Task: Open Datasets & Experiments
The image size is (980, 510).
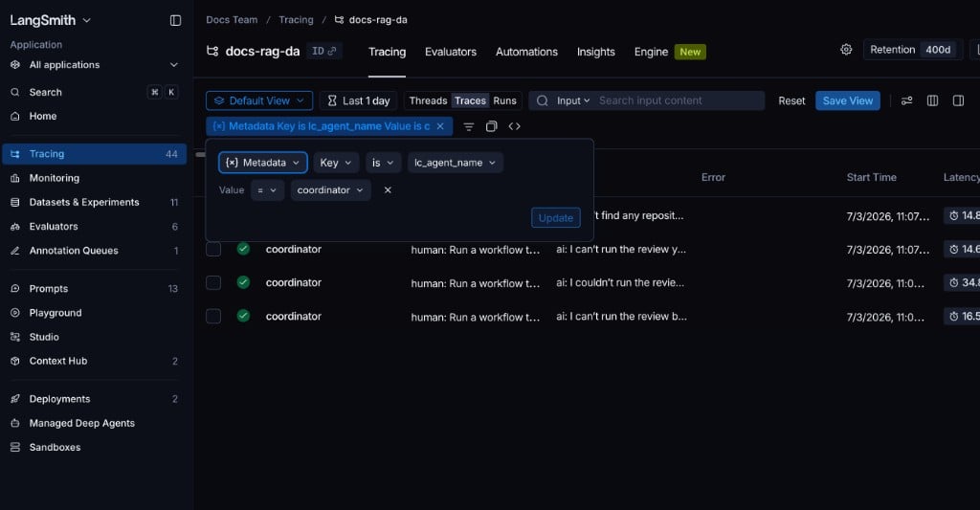Action: 95,203
